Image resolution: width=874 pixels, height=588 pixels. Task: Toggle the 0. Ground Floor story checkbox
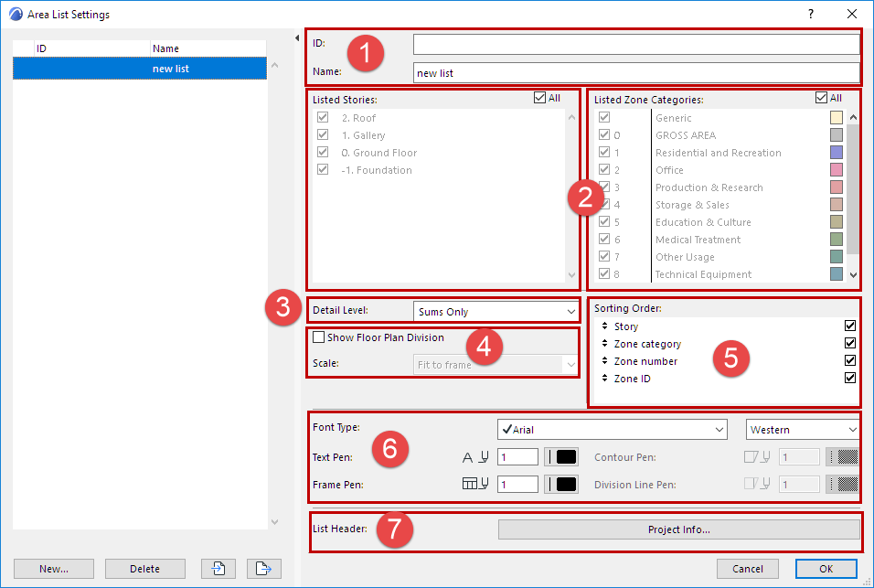click(x=323, y=152)
